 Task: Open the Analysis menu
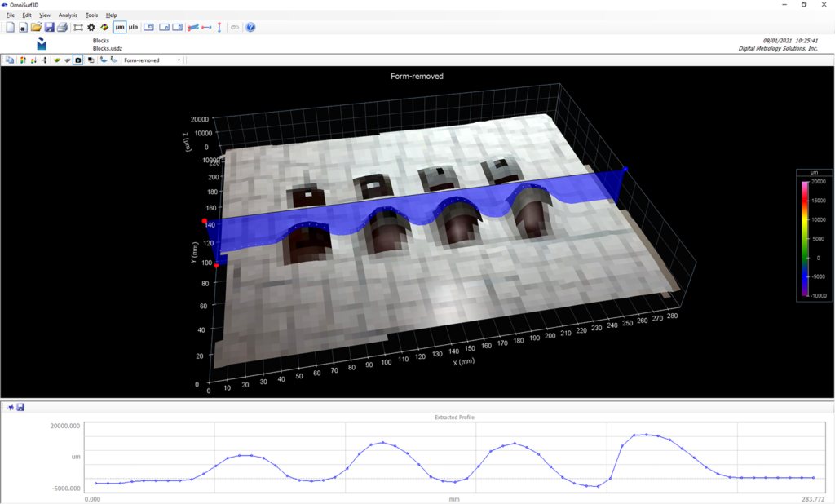[x=67, y=15]
